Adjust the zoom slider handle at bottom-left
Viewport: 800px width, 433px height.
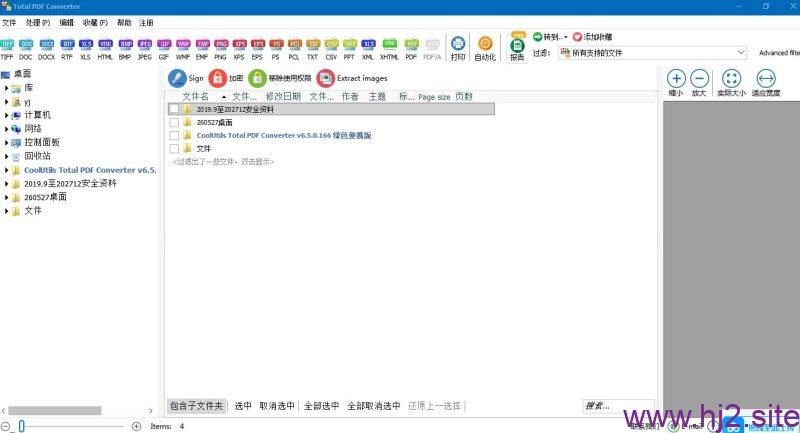pyautogui.click(x=21, y=426)
